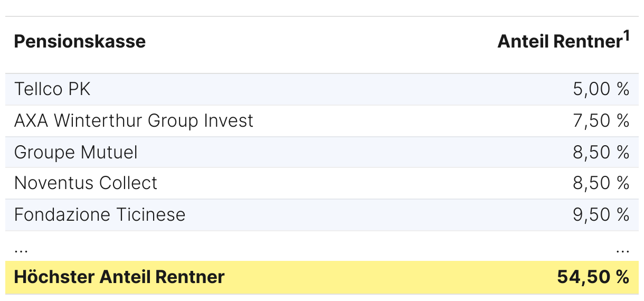Click the word Höchster in yellow row

(x=45, y=277)
